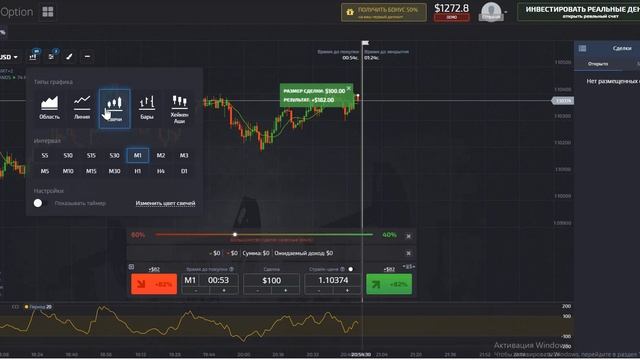The width and height of the screenshot is (640, 360).
Task: Click the $100 trade amount field
Action: 271,280
